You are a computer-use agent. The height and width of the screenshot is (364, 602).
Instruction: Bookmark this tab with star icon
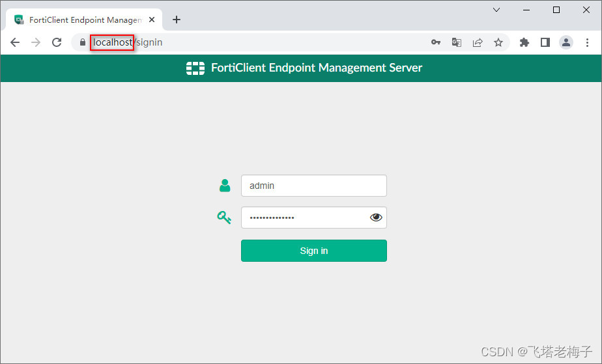coord(498,42)
